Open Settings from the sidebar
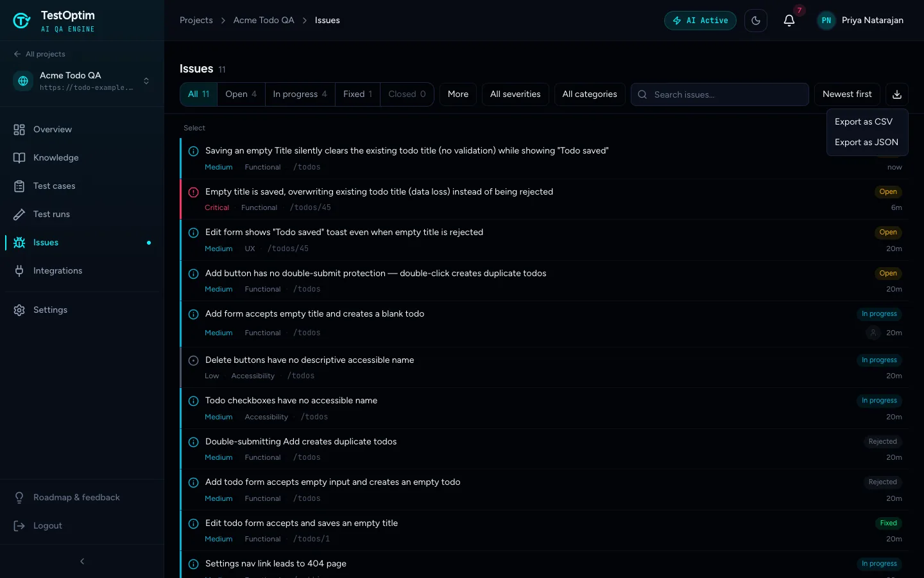Viewport: 924px width, 578px height. pos(82,310)
